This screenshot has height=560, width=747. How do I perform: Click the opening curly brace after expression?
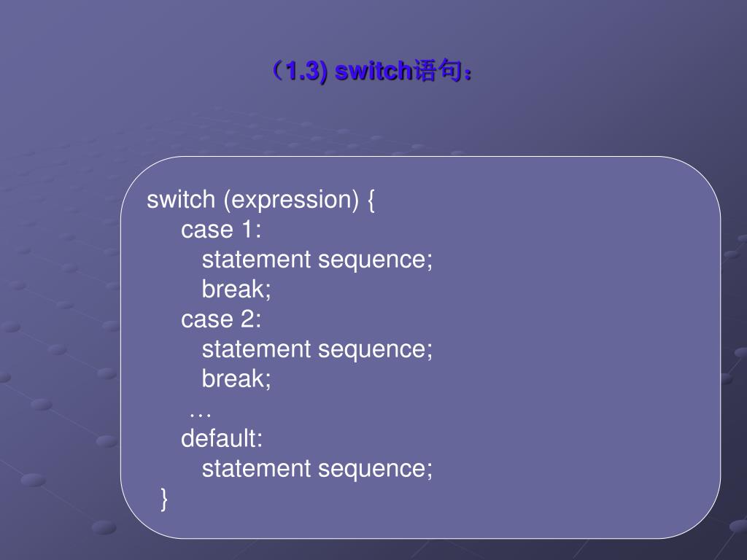pyautogui.click(x=371, y=201)
